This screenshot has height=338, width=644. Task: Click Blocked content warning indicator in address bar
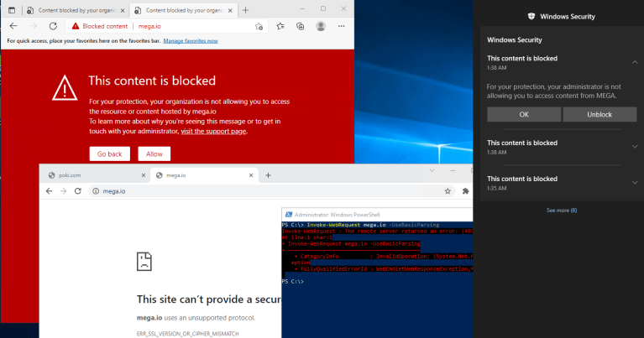pyautogui.click(x=100, y=26)
